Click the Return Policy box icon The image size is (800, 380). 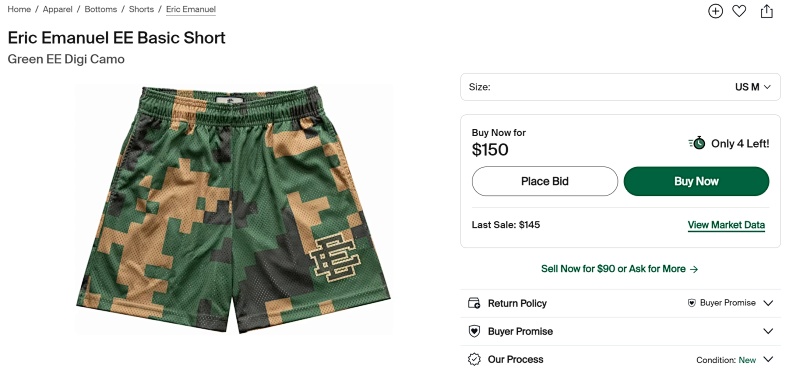coord(474,303)
